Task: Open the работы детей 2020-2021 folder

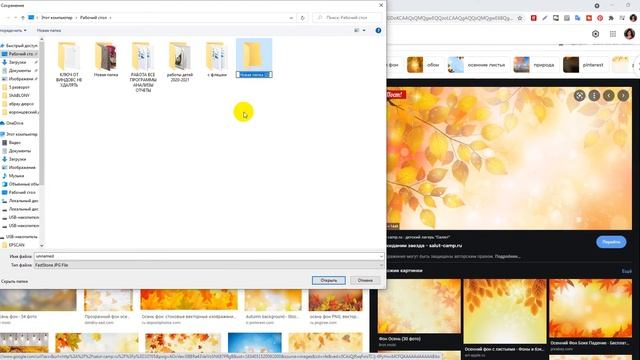Action: 180,62
